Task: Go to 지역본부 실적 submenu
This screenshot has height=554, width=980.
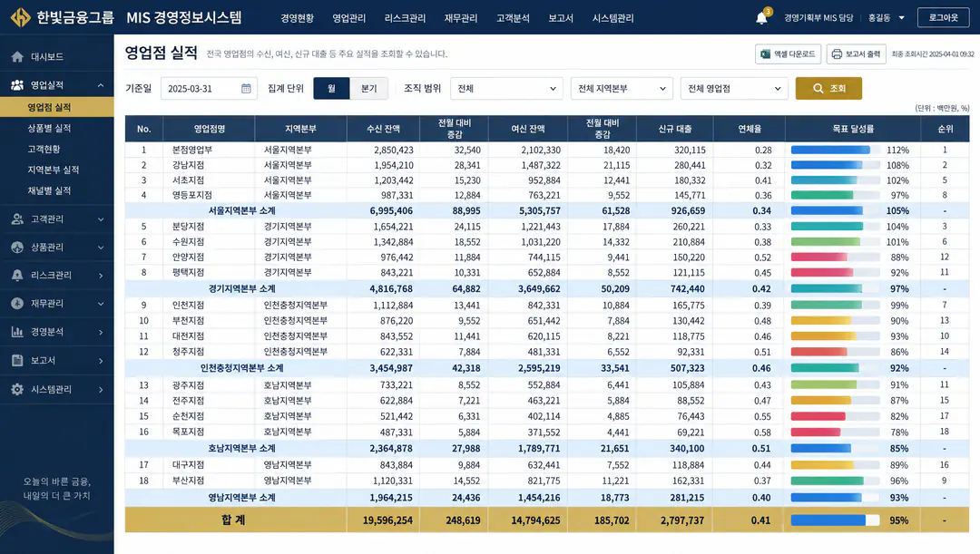Action: [x=54, y=170]
